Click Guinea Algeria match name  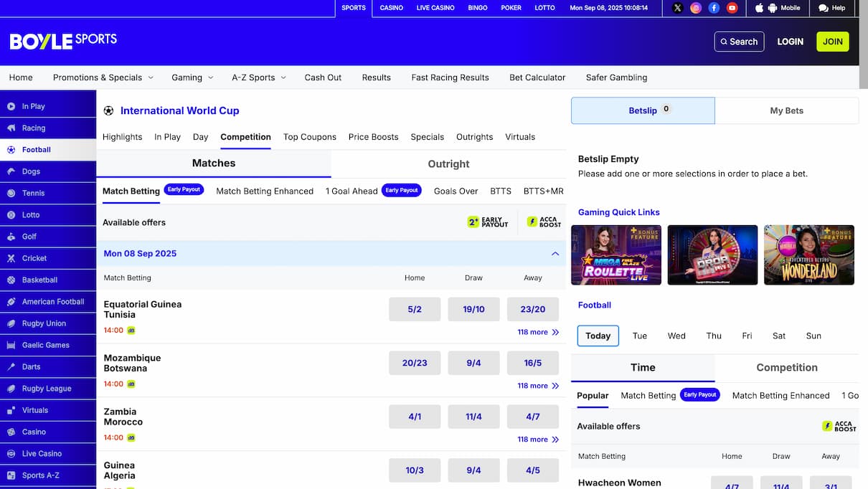pyautogui.click(x=120, y=470)
